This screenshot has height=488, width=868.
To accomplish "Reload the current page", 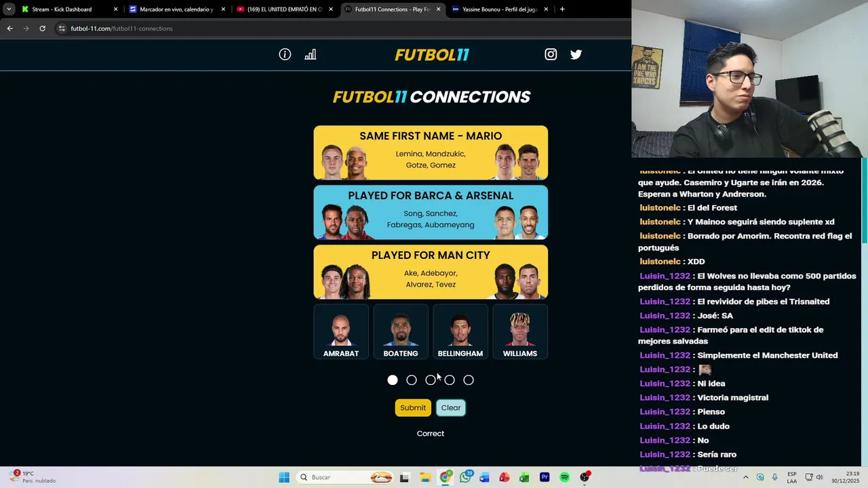I will tap(42, 28).
